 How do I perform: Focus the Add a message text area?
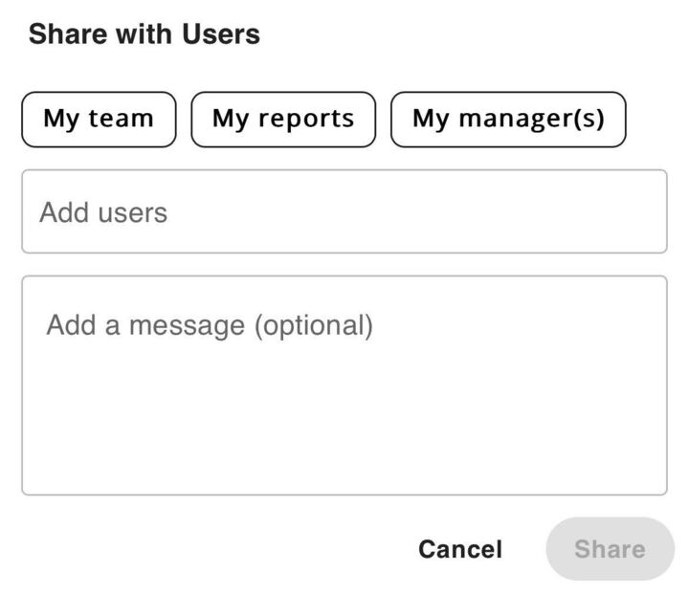pyautogui.click(x=344, y=385)
